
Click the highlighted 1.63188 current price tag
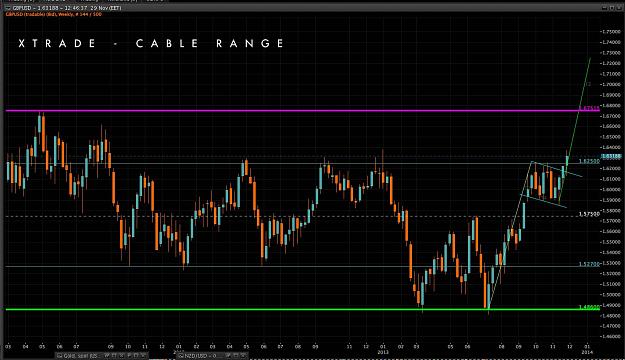point(611,156)
